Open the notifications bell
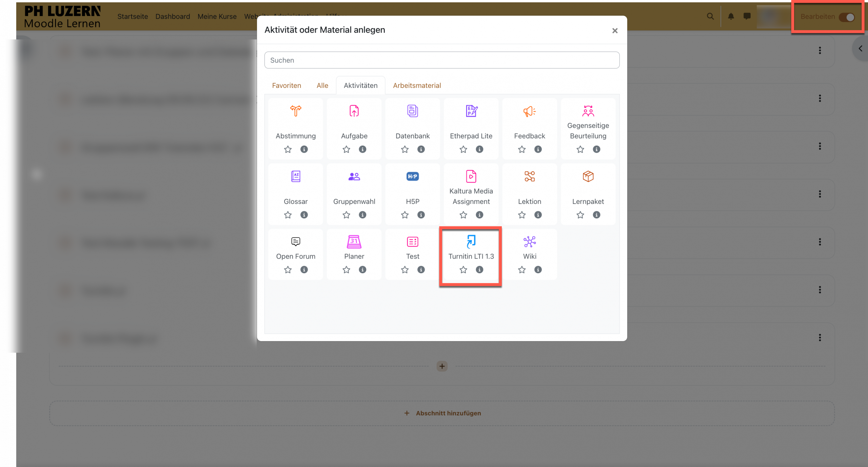The image size is (868, 467). tap(731, 16)
